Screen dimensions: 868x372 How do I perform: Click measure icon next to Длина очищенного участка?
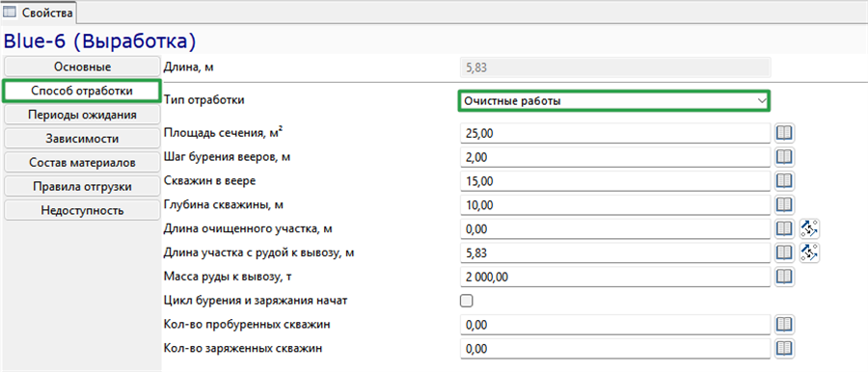(809, 228)
